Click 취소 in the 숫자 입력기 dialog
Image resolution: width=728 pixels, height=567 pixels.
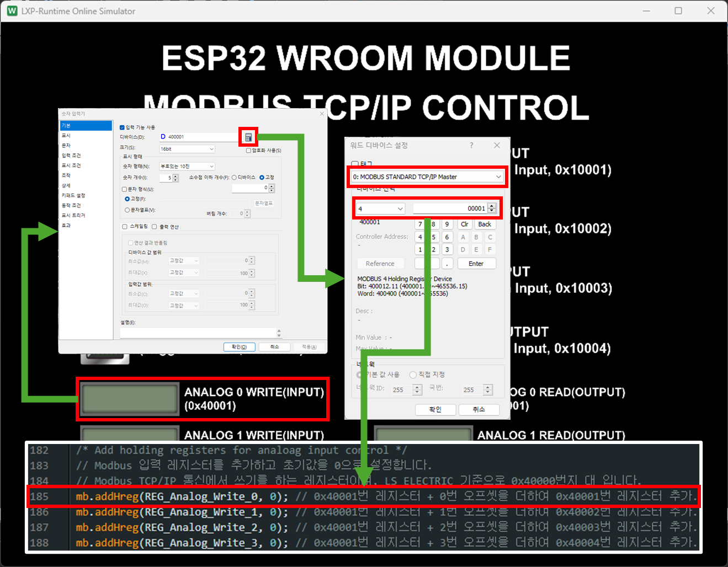[x=275, y=347]
